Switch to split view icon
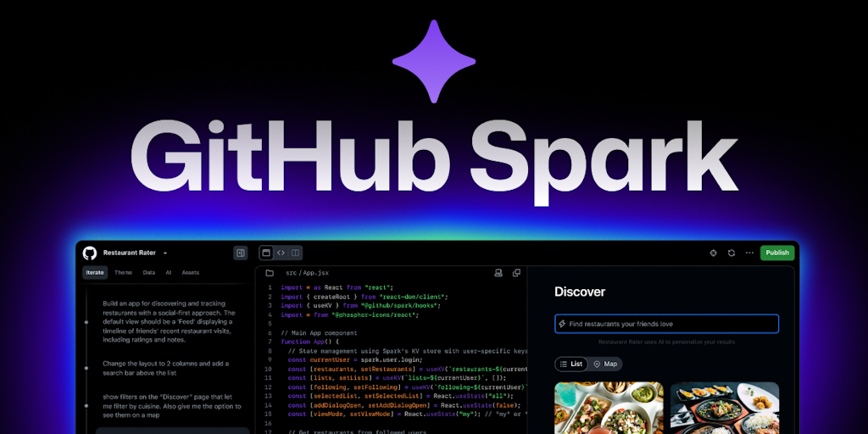 pos(296,253)
